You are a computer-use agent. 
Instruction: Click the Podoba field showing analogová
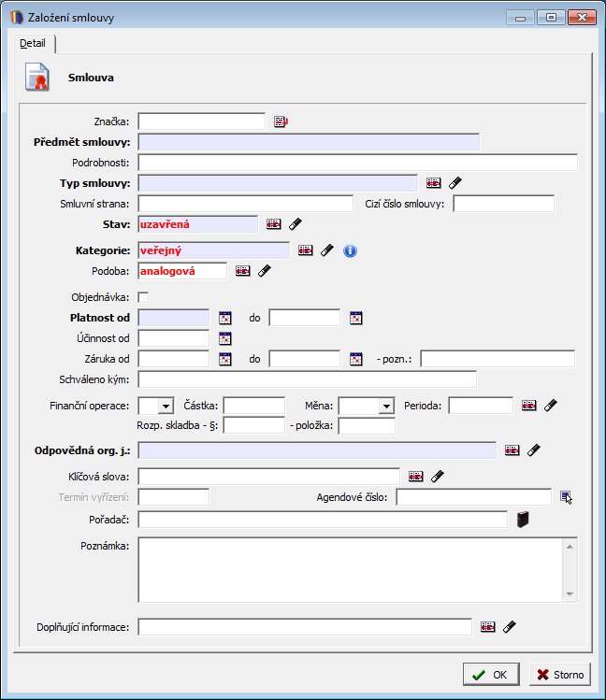tap(182, 271)
